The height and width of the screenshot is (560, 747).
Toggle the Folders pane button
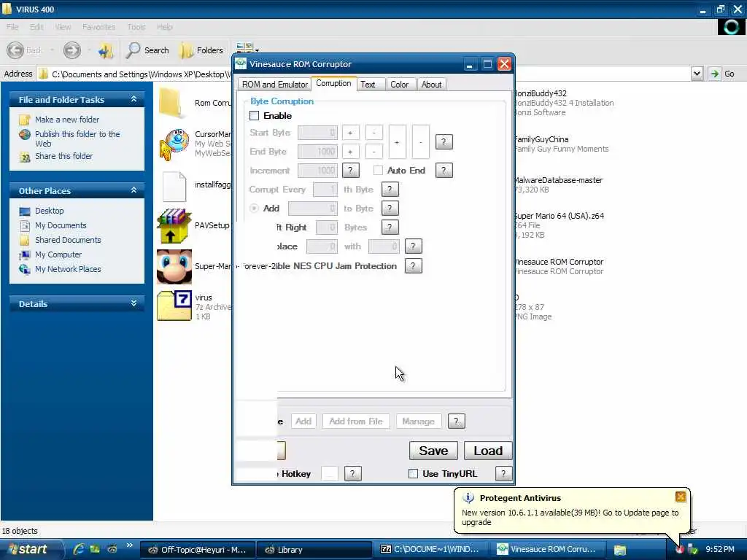tap(201, 50)
